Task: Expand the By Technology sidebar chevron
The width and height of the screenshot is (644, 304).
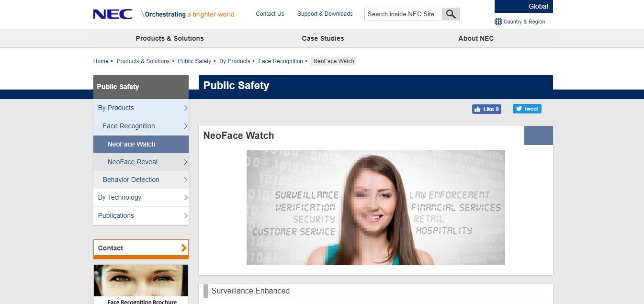Action: (186, 198)
